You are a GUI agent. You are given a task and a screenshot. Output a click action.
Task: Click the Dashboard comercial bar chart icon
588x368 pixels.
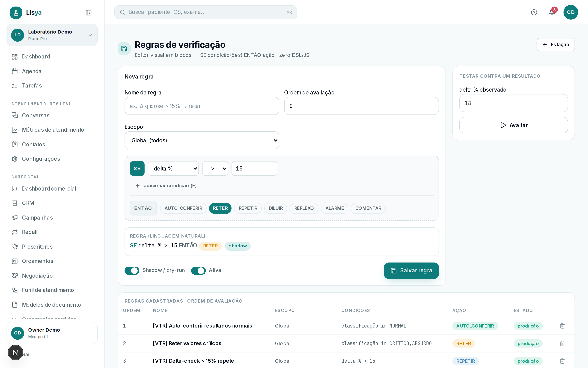coord(14,189)
